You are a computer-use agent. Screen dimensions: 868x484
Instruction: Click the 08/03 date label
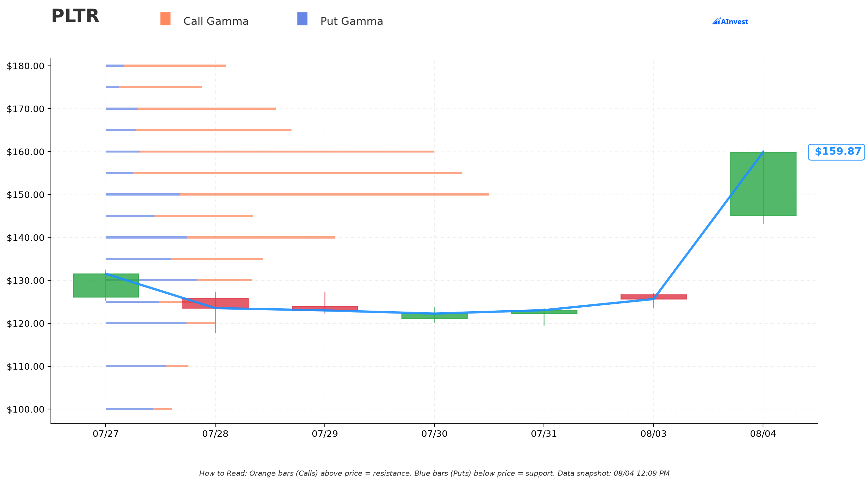653,434
